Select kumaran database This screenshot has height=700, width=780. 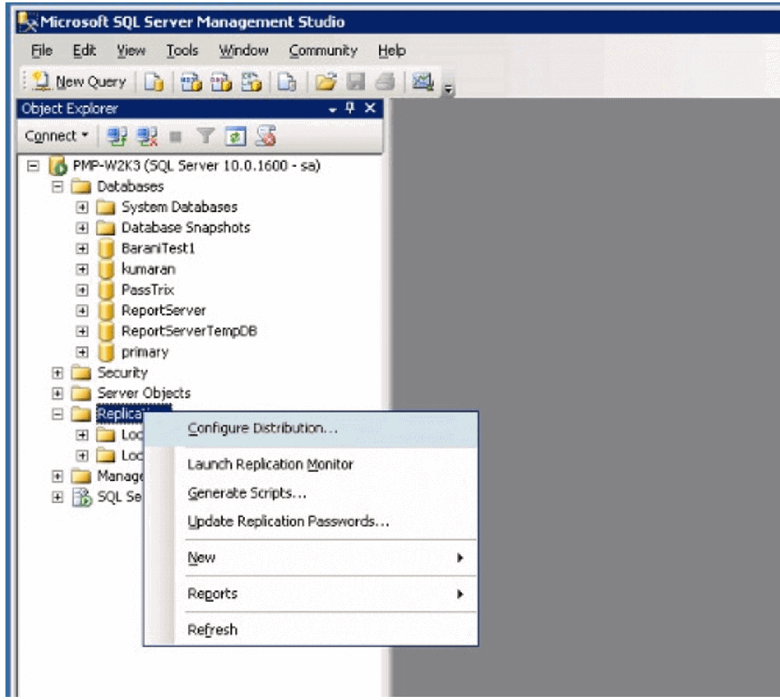[x=148, y=269]
